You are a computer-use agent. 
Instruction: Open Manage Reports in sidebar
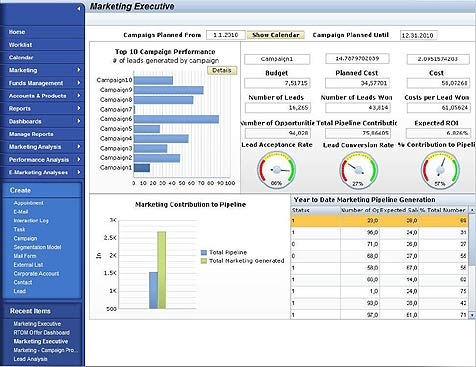point(31,134)
